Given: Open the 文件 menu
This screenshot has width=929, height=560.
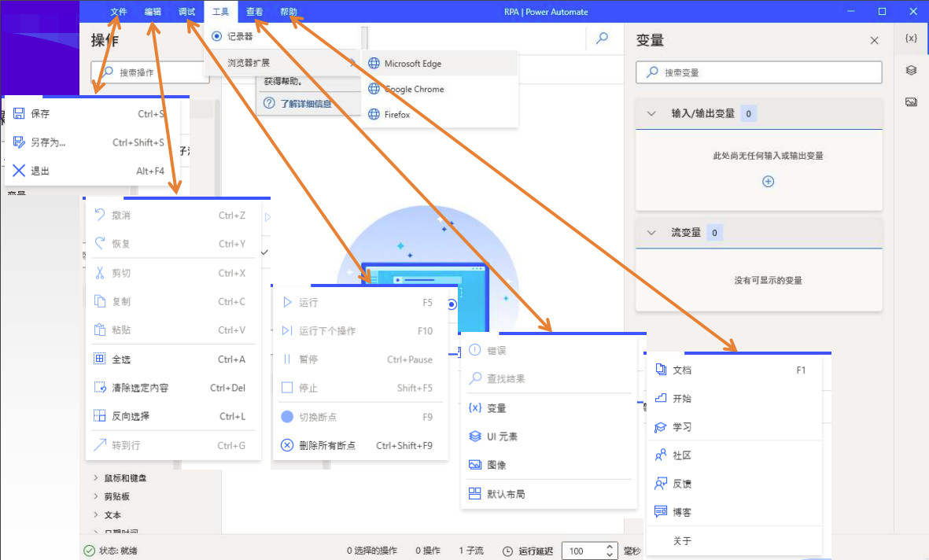Looking at the screenshot, I should [x=119, y=12].
